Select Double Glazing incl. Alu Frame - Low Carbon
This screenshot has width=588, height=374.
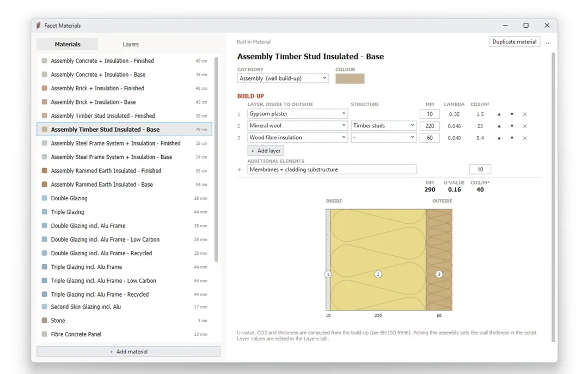point(125,240)
